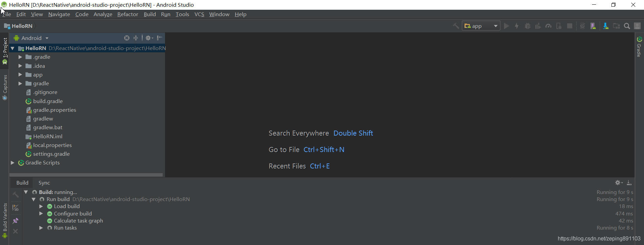The height and width of the screenshot is (245, 644).
Task: Select the gradlew file
Action: click(43, 118)
